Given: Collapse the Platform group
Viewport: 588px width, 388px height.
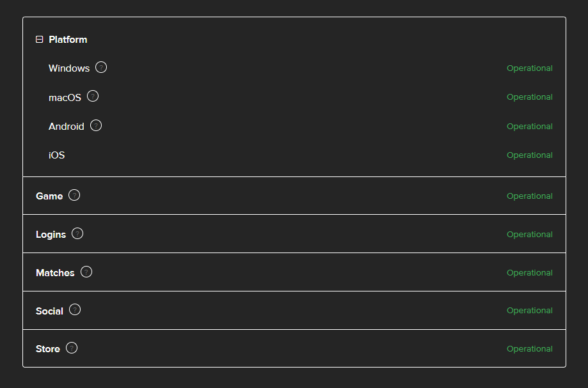Looking at the screenshot, I should point(40,40).
